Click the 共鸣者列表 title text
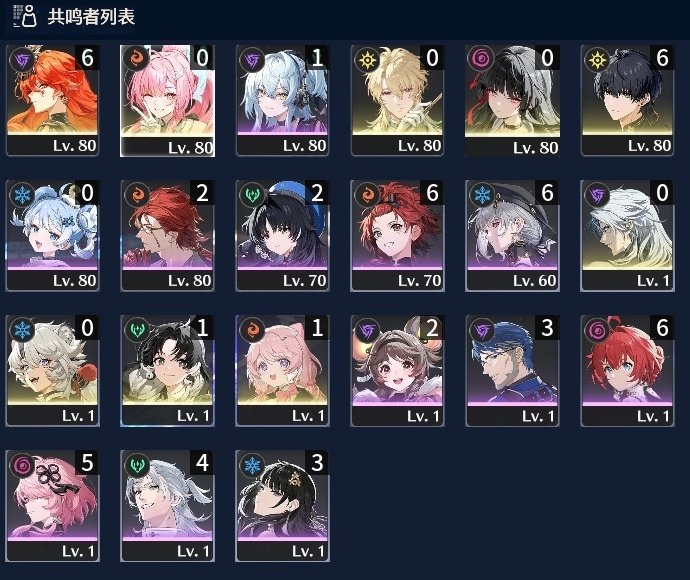This screenshot has height=580, width=690. (91, 17)
